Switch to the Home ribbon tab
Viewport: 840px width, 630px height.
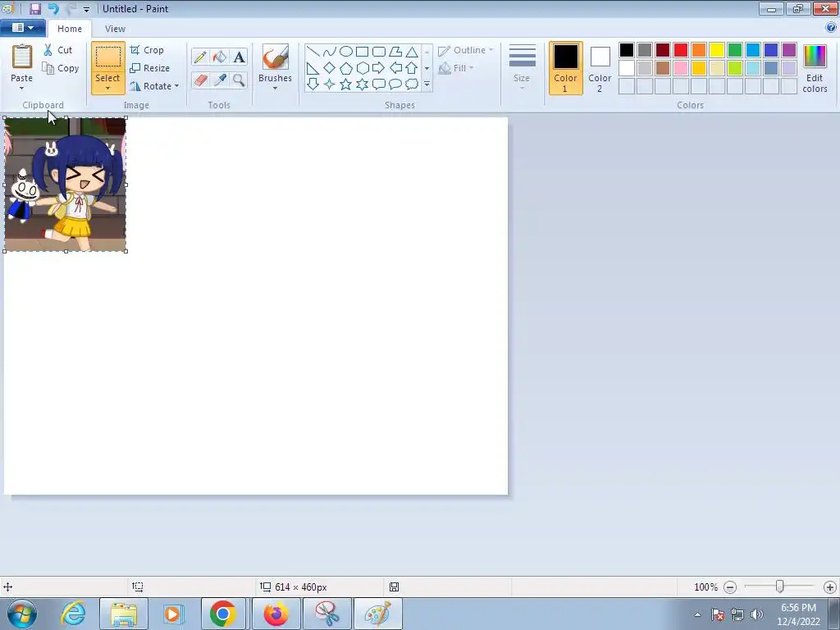[x=70, y=29]
